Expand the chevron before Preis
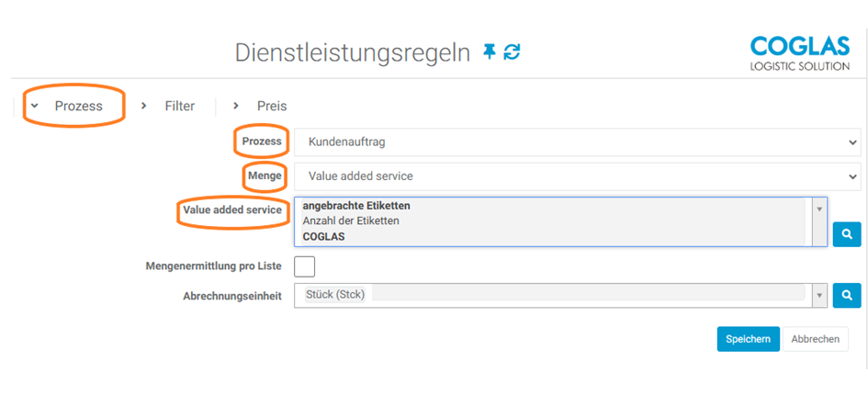The image size is (868, 396). click(236, 106)
